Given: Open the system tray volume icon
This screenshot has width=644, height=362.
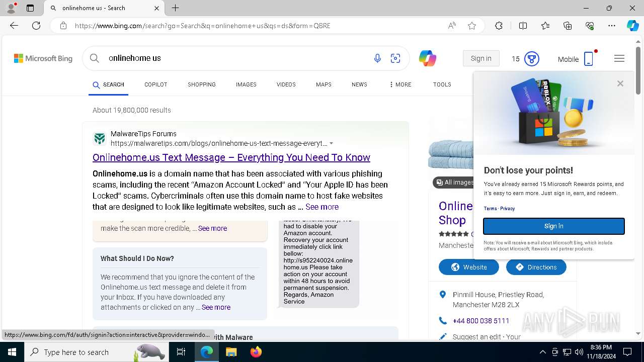Looking at the screenshot, I should tap(579, 352).
